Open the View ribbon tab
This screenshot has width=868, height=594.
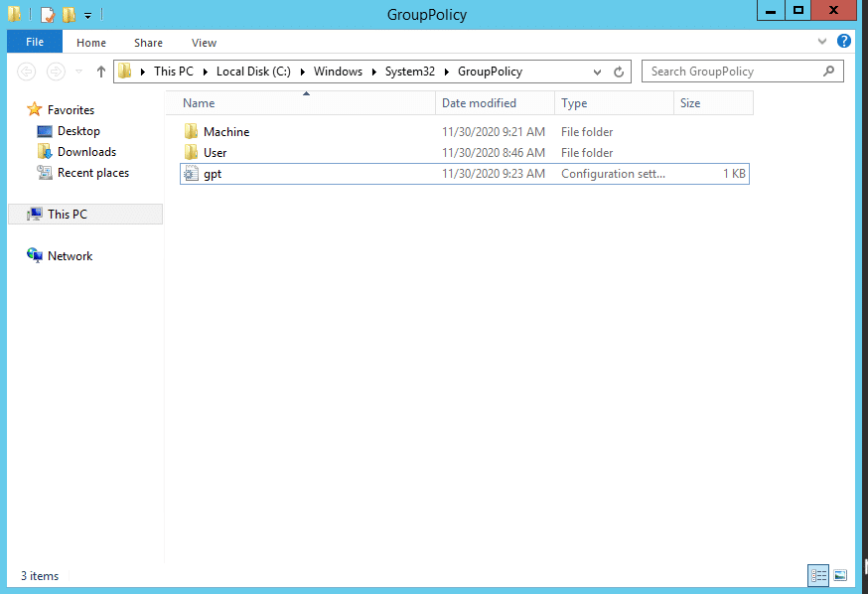pos(204,43)
